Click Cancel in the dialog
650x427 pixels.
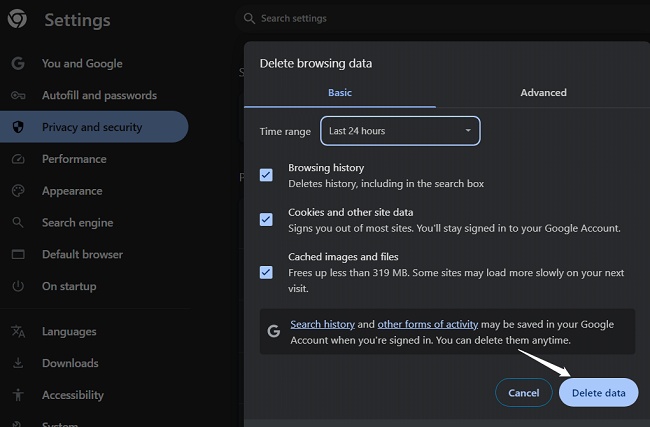(524, 393)
